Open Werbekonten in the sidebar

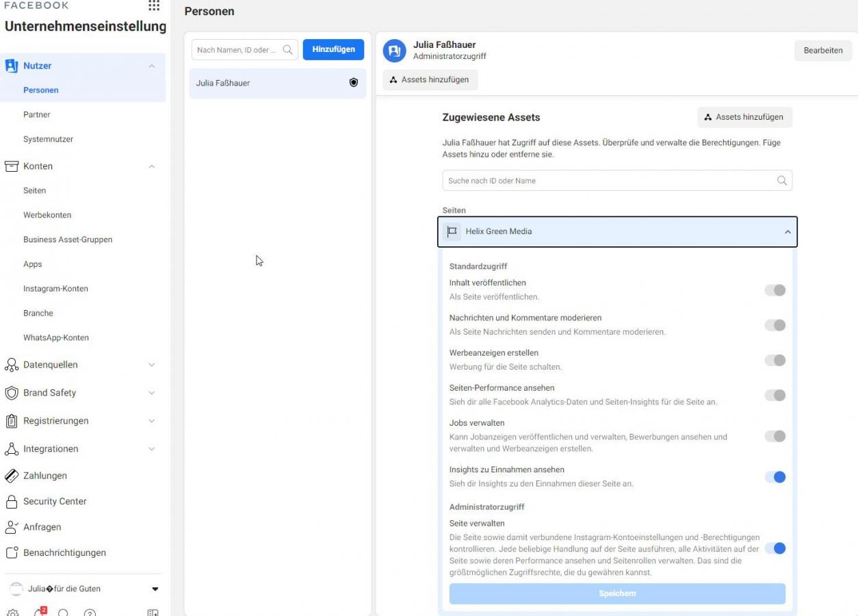(47, 215)
